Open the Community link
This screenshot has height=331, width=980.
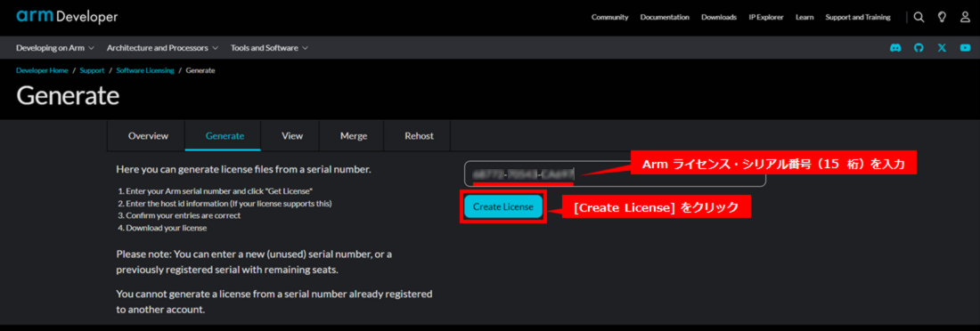[609, 18]
